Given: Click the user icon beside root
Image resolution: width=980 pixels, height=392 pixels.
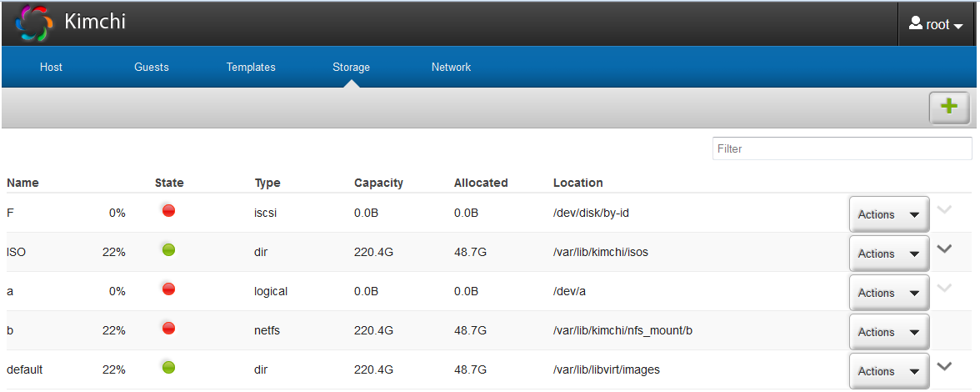Looking at the screenshot, I should tap(915, 24).
